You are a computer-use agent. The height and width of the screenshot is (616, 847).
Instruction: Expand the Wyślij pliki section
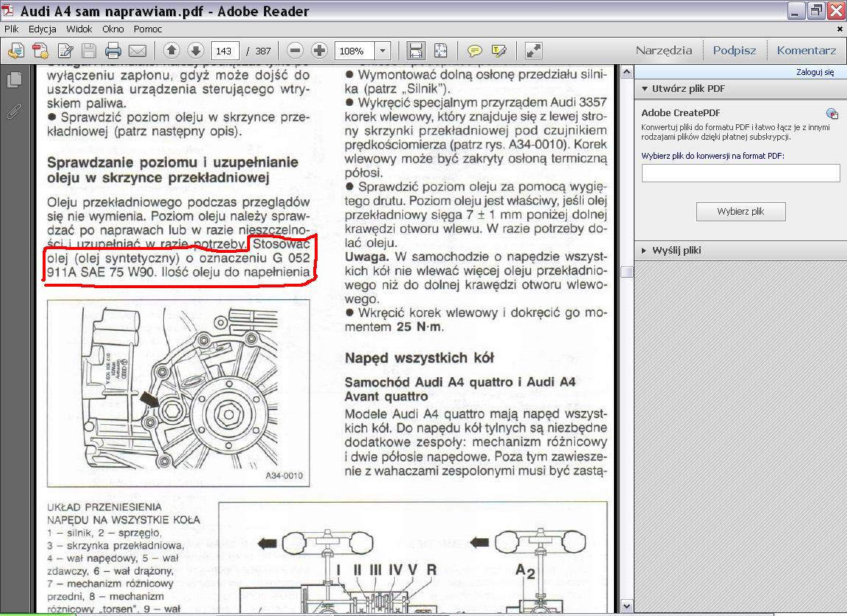click(x=644, y=251)
